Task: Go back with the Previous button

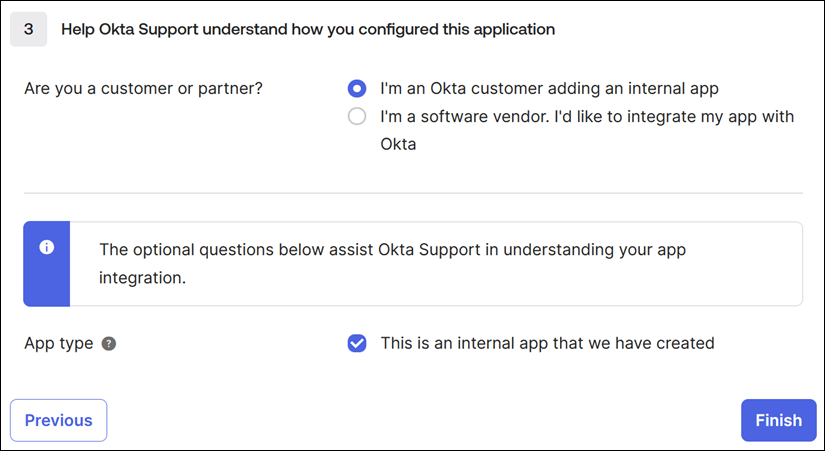Action: [58, 420]
